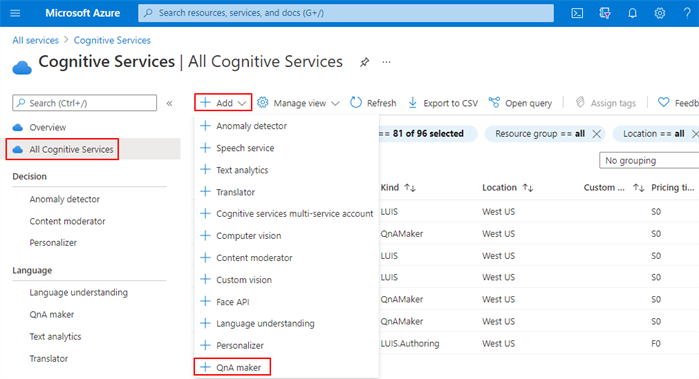699x379 pixels.
Task: Select Custom vision in the Add menu
Action: tap(244, 280)
